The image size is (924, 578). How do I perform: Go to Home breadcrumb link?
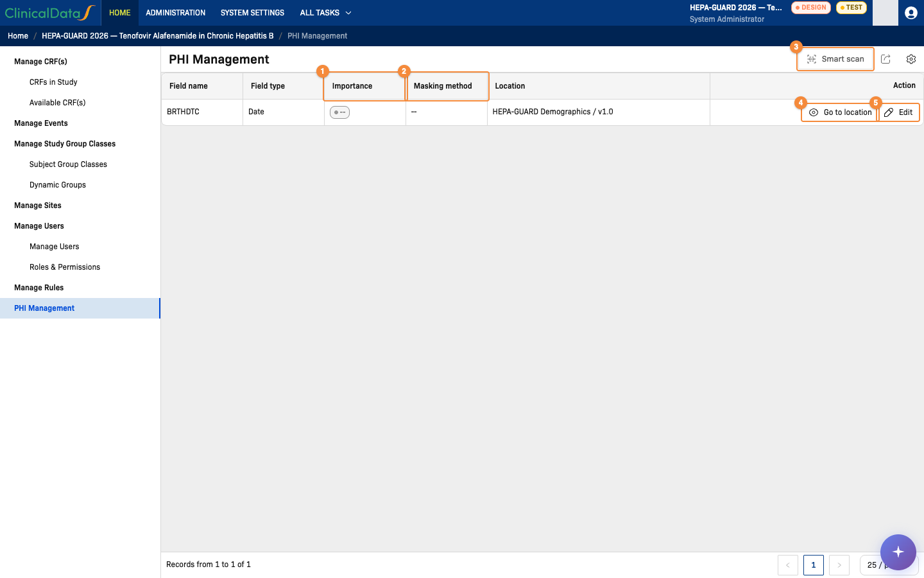pyautogui.click(x=18, y=36)
